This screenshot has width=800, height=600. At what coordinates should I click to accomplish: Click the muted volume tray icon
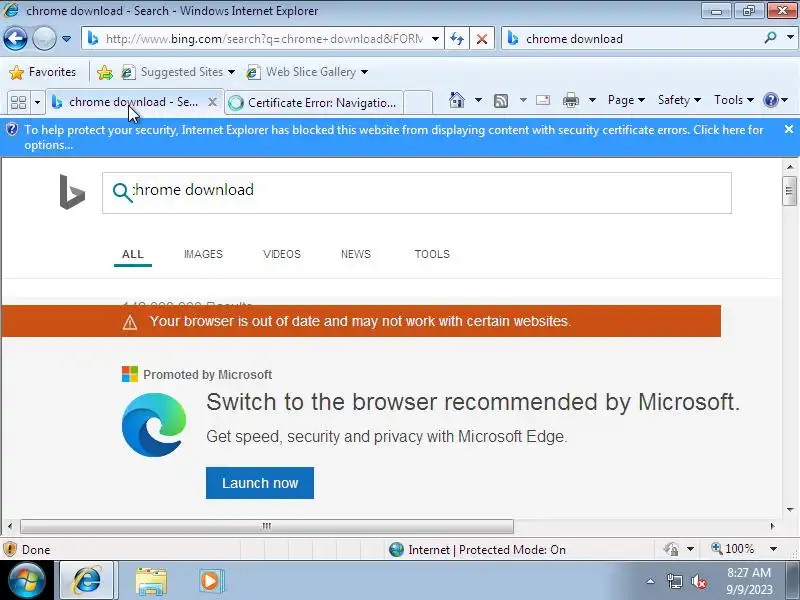698,581
